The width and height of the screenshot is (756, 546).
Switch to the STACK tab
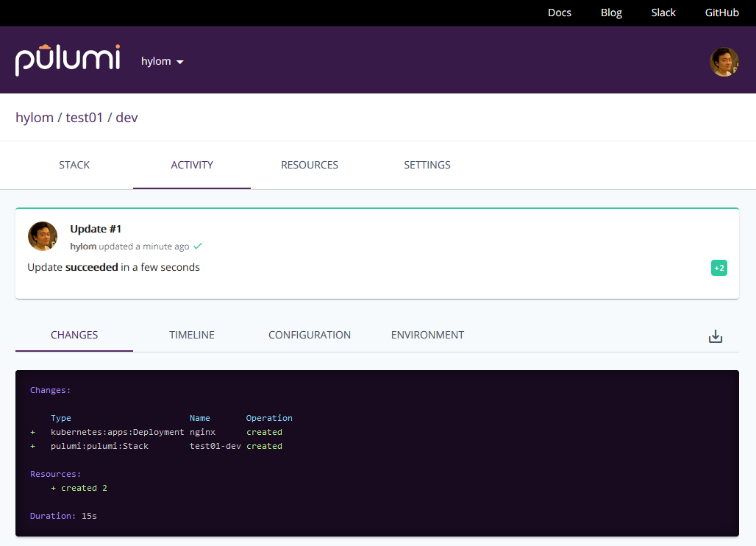(74, 165)
